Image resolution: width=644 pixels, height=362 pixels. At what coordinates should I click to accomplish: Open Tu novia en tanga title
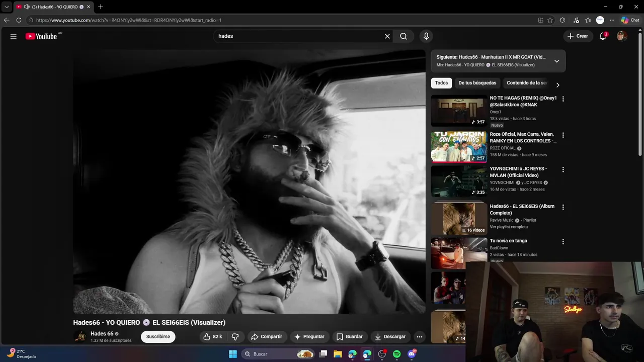508,241
